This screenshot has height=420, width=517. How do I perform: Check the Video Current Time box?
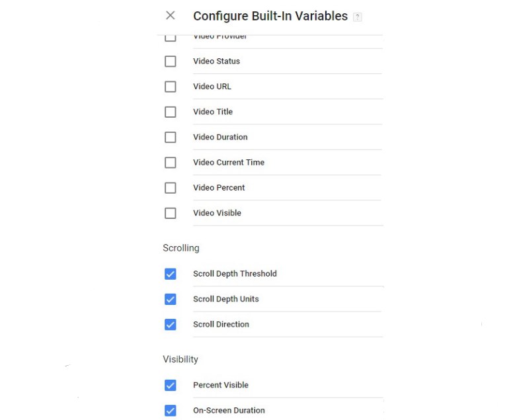point(170,163)
